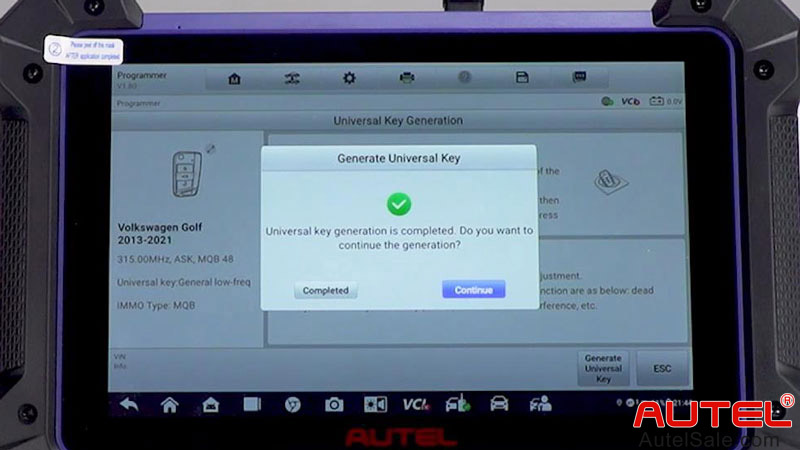
Task: Tap 'Universal key:General low-freq' text
Action: pos(184,282)
